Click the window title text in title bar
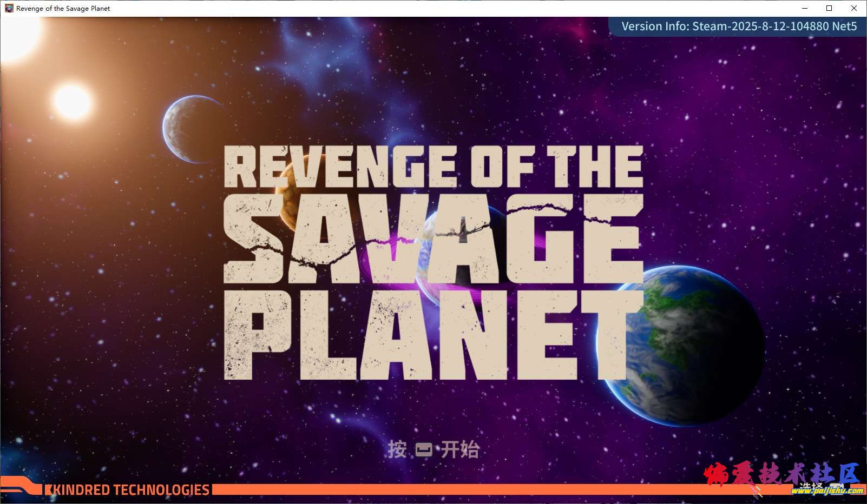 click(63, 8)
